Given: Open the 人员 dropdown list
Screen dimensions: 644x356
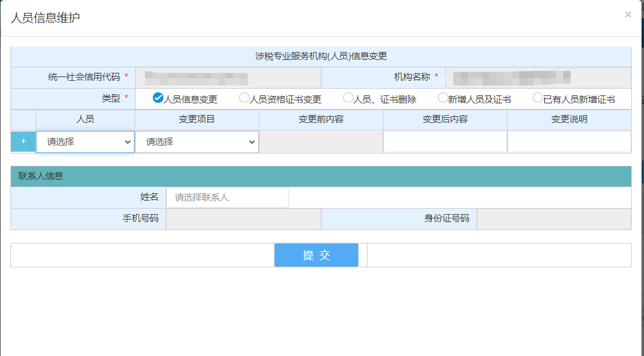Looking at the screenshot, I should pyautogui.click(x=85, y=141).
